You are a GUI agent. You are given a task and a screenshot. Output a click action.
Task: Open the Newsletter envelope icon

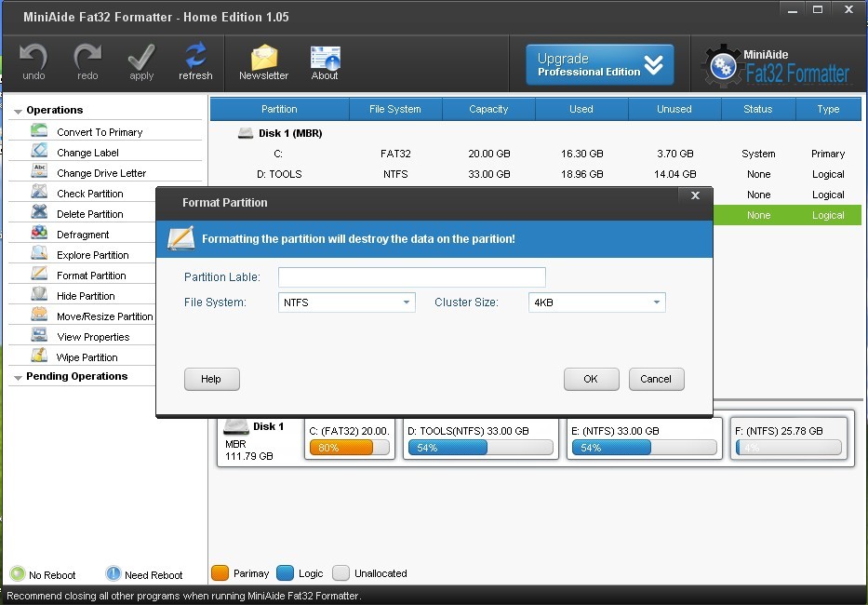coord(264,58)
